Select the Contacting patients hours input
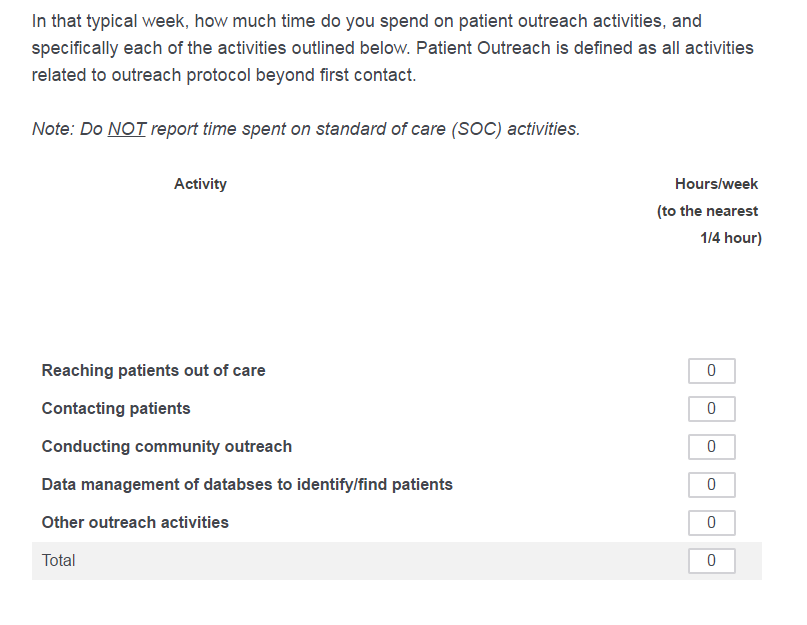This screenshot has width=807, height=625. 711,409
